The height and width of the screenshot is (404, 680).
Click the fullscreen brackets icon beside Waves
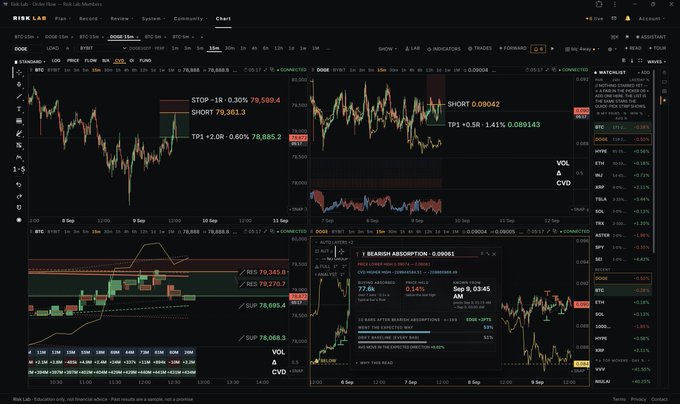(640, 61)
